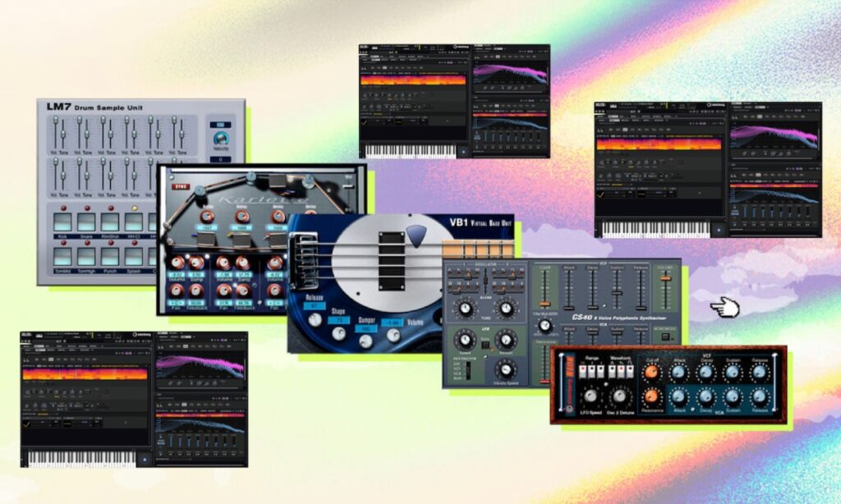Click the first Pan knob in Karlette
The image size is (841, 504).
[177, 291]
